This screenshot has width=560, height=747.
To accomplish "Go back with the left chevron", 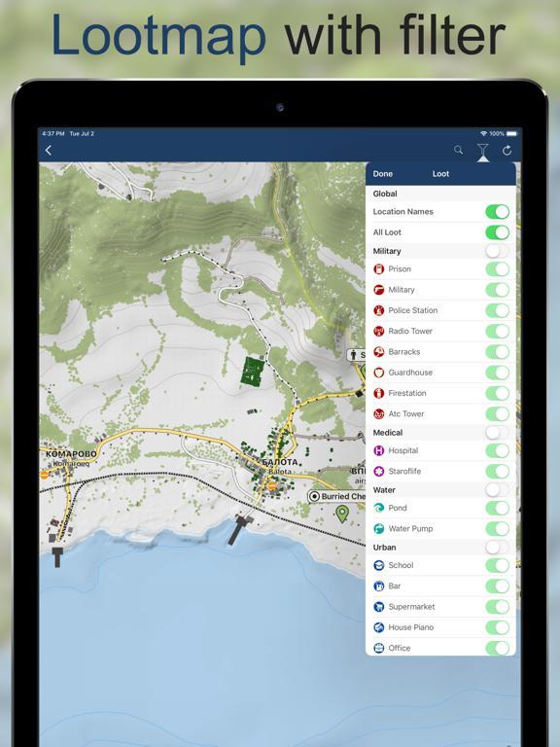I will (48, 151).
